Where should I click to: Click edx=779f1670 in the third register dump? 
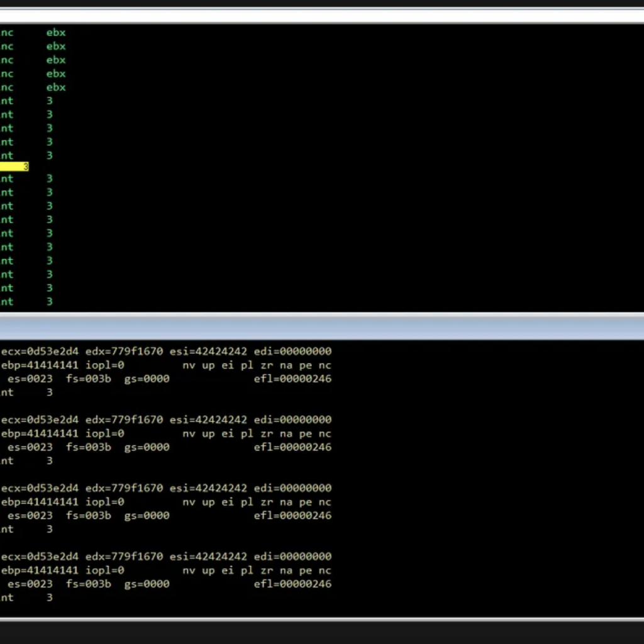pos(124,488)
